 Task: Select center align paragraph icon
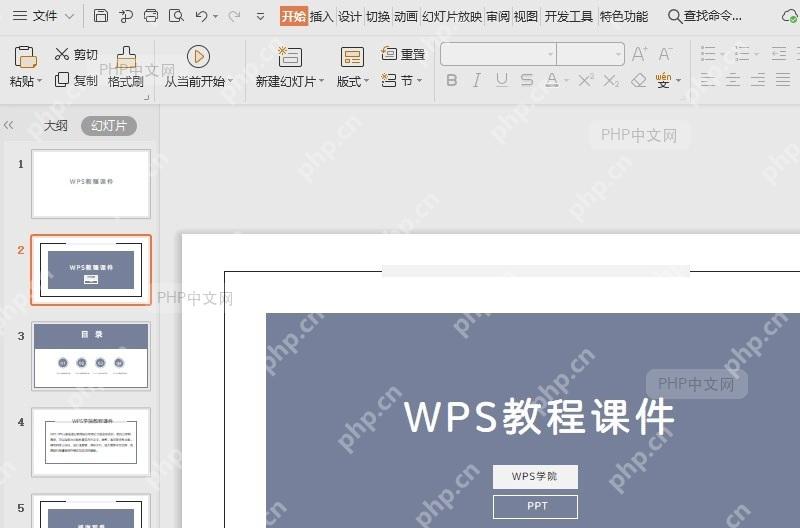click(x=733, y=80)
